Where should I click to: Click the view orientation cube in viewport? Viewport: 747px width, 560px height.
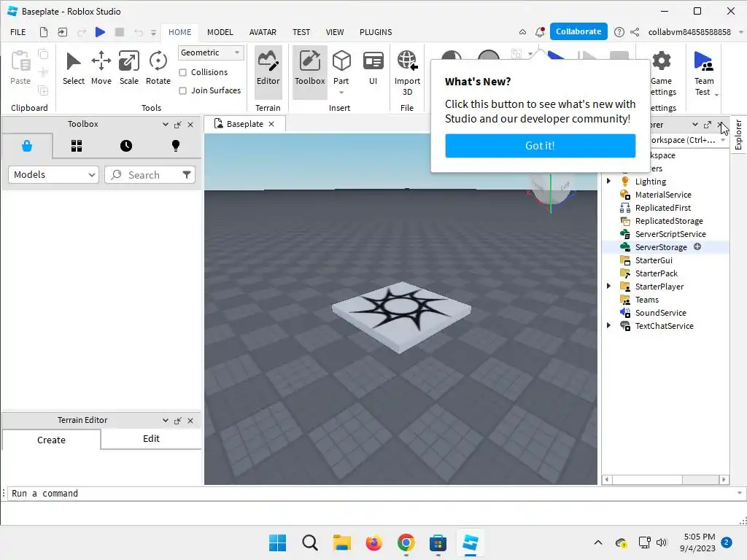click(551, 190)
